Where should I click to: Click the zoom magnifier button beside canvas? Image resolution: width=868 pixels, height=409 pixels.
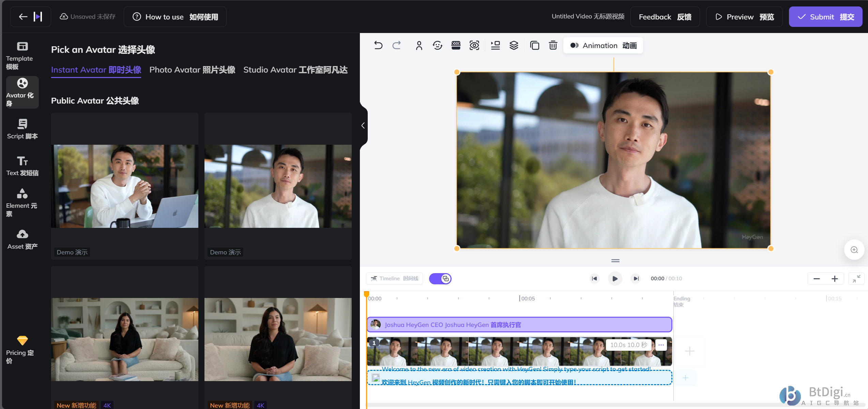click(x=854, y=250)
